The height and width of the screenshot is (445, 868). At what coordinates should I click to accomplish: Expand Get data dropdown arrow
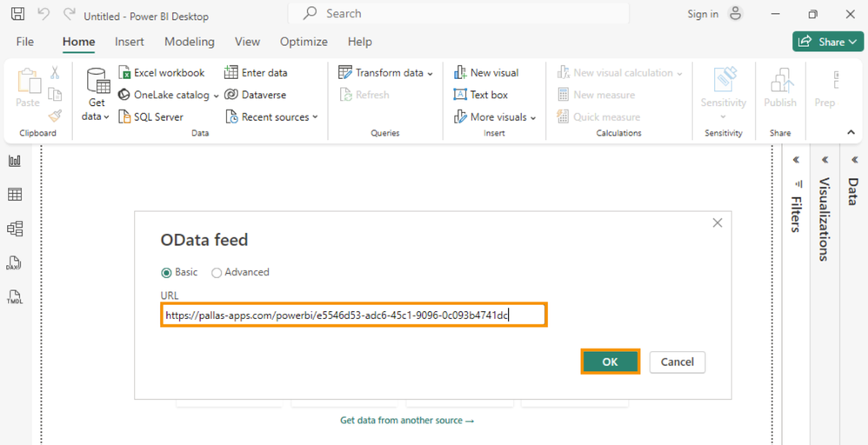(106, 116)
